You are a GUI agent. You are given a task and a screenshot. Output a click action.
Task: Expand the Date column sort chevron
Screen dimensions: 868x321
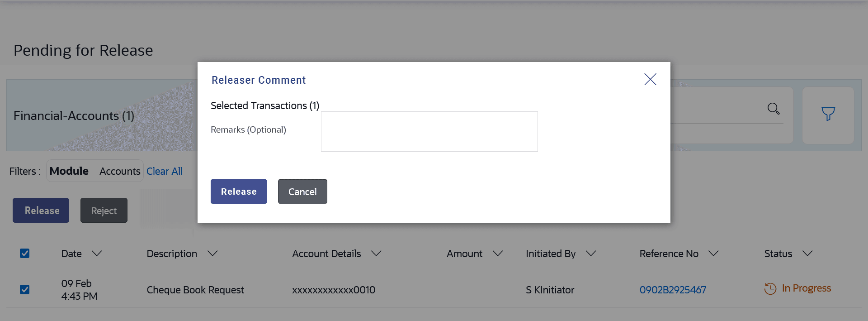97,254
